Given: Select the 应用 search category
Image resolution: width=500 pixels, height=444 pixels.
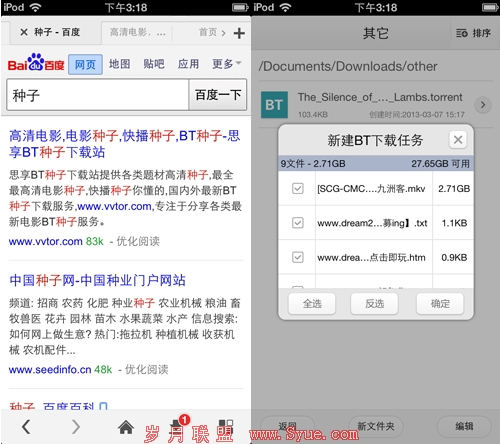Looking at the screenshot, I should click(188, 64).
